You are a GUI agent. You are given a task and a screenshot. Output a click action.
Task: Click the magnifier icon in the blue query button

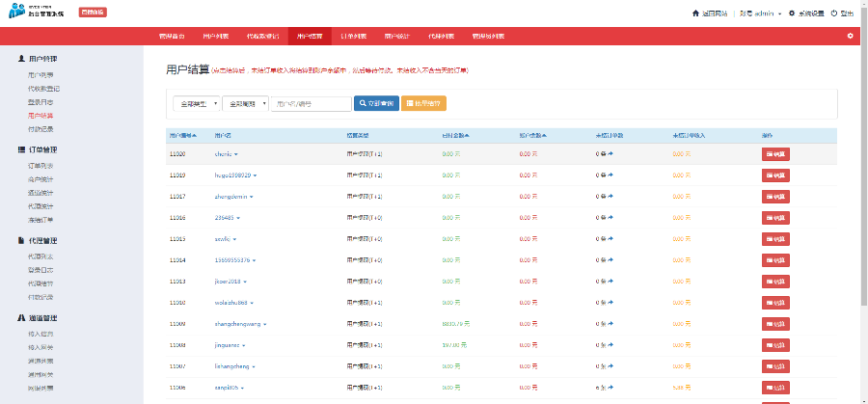pyautogui.click(x=363, y=103)
